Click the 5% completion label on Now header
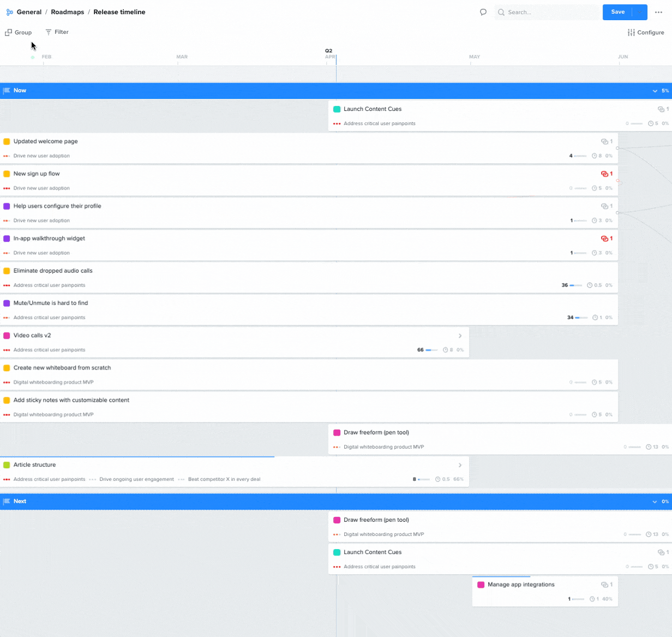672x637 pixels. click(x=665, y=91)
